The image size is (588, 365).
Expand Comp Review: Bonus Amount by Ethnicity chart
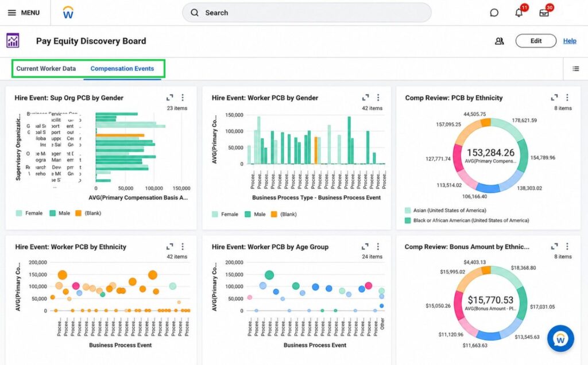pos(554,246)
